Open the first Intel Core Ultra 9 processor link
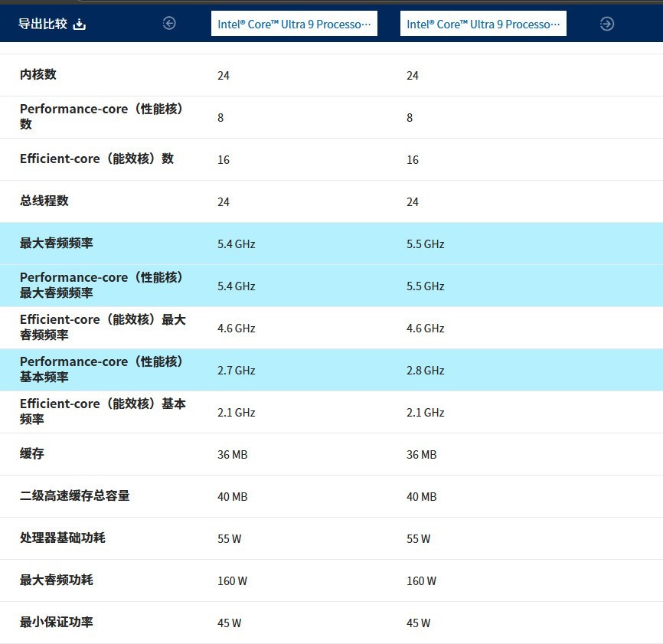 294,24
